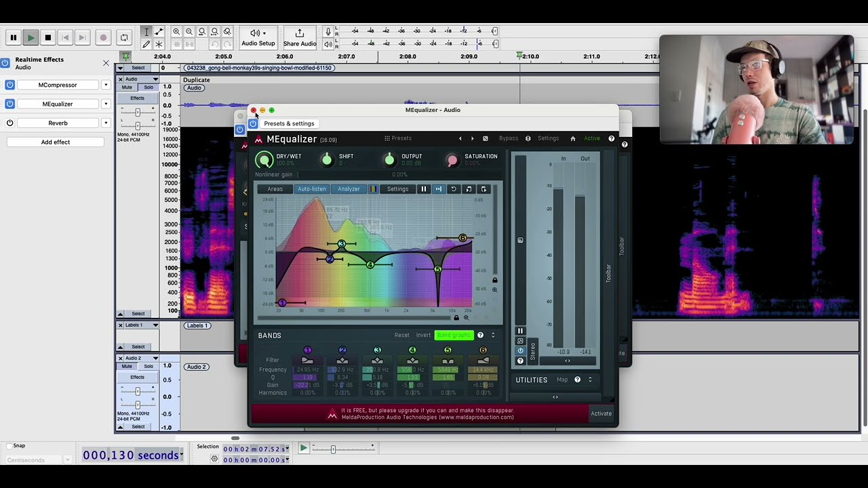
Task: Toggle the Analyzer button
Action: pyautogui.click(x=349, y=189)
